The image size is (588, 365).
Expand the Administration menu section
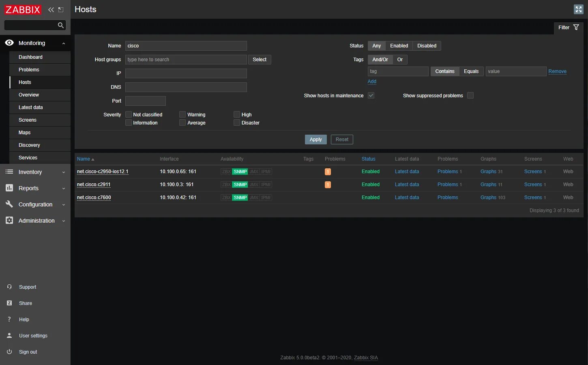click(64, 221)
